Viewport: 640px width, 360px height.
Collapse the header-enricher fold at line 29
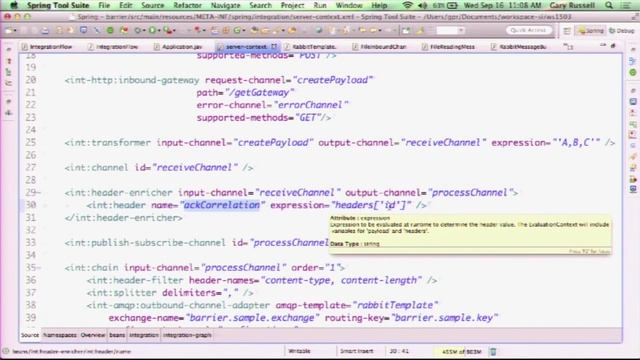(x=40, y=193)
